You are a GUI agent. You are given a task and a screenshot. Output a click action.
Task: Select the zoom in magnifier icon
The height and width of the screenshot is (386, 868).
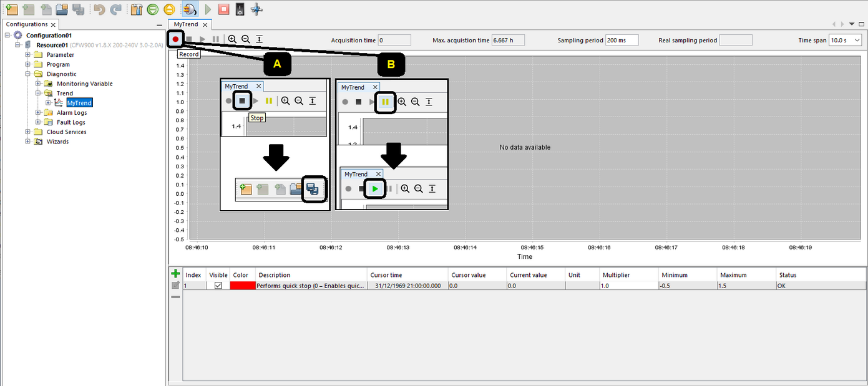pyautogui.click(x=232, y=39)
